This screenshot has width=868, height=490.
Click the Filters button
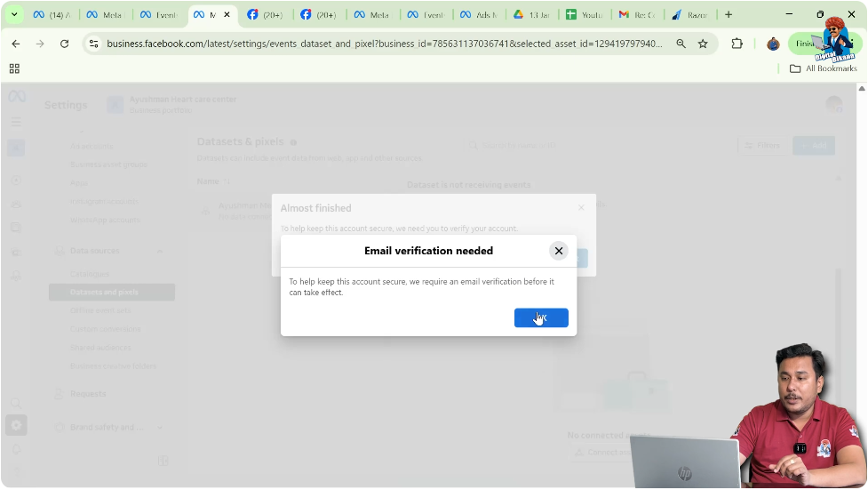tap(763, 145)
